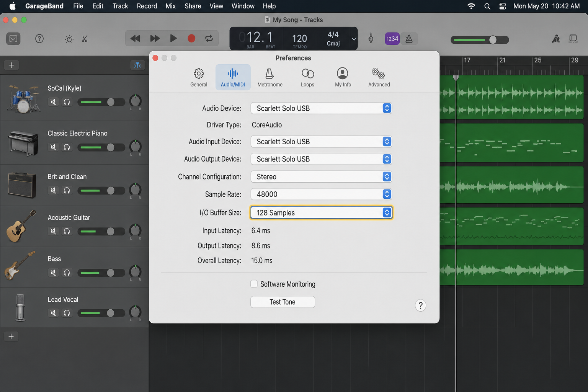Select the Audio/MIDI preferences tab

tap(233, 77)
